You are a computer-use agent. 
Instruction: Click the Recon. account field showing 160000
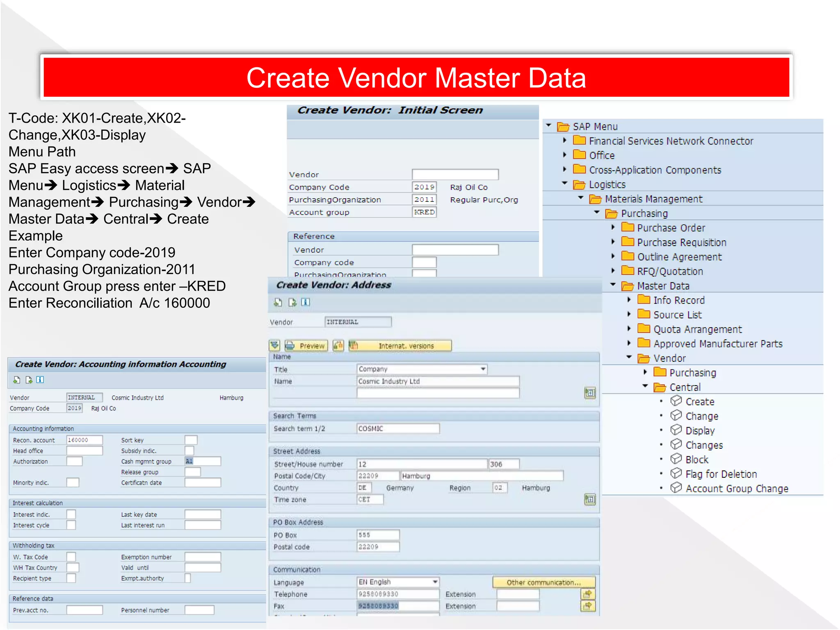point(84,440)
